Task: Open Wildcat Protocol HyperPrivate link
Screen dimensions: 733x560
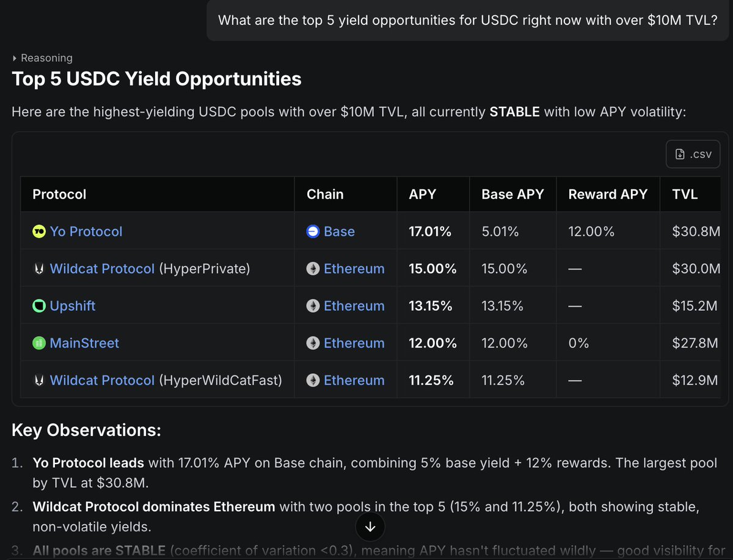Action: (x=102, y=269)
